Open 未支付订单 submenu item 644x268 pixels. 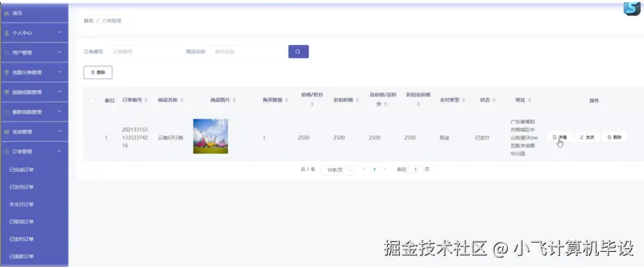[21, 204]
